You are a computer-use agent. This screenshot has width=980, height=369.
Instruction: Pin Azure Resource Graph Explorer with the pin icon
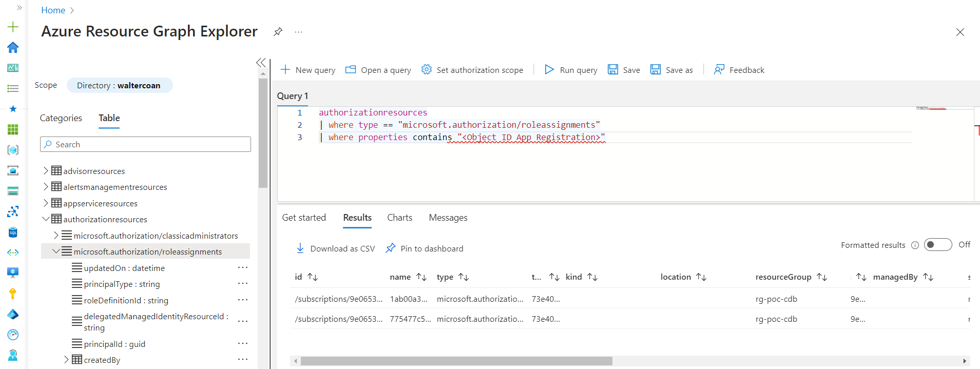tap(278, 32)
